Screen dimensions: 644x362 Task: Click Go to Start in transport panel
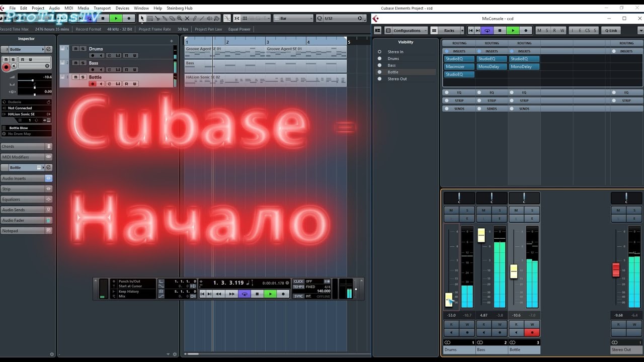(x=203, y=294)
